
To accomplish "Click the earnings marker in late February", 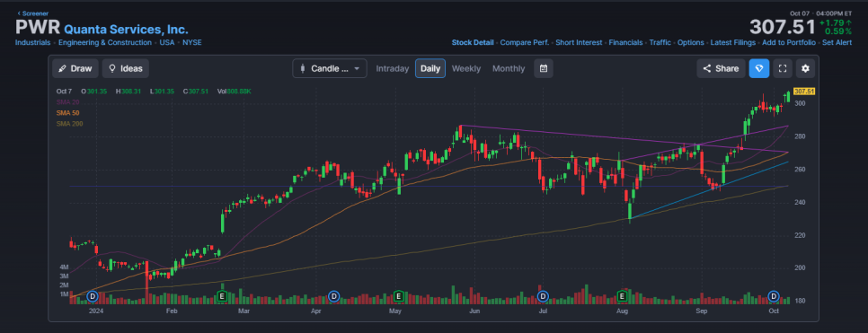I will (222, 296).
